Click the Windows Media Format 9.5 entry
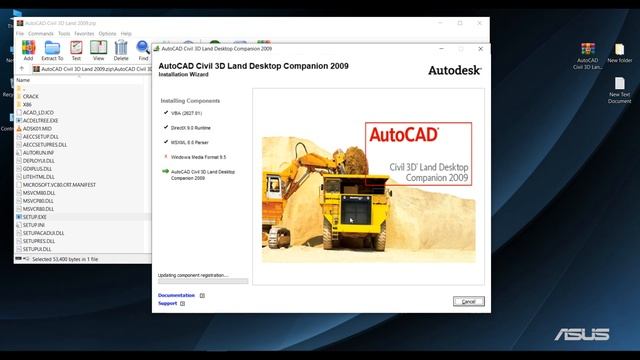Viewport: 640px width, 360px height. tap(198, 157)
